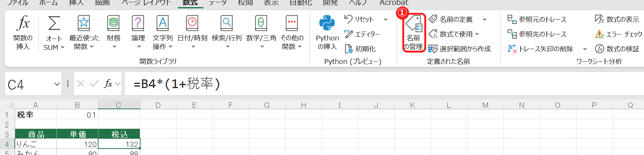
Task: Switch to the Developer (開発) tab
Action: tap(330, 3)
